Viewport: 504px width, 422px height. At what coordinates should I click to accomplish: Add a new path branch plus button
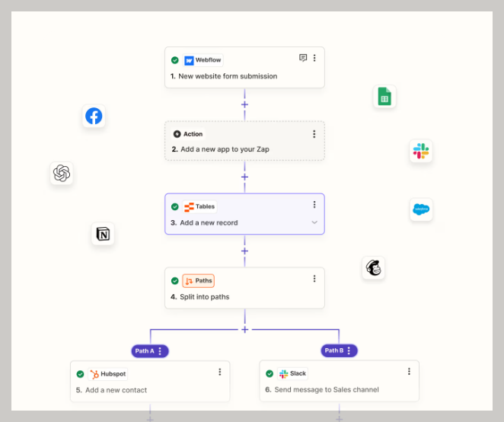click(x=244, y=330)
